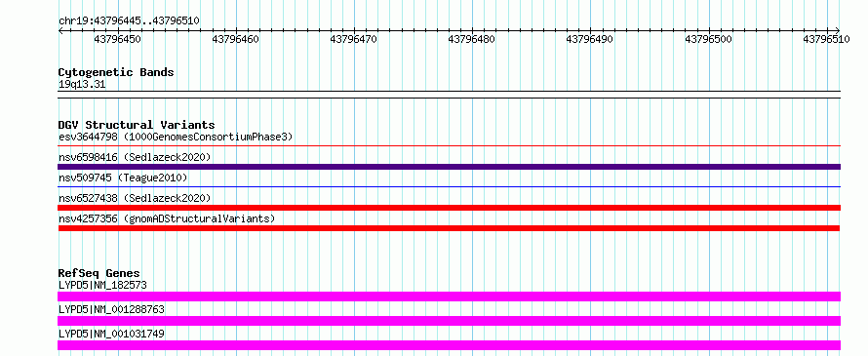Viewport: 868px width, 356px height.
Task: Click ruler position 43796490
Action: (x=590, y=39)
